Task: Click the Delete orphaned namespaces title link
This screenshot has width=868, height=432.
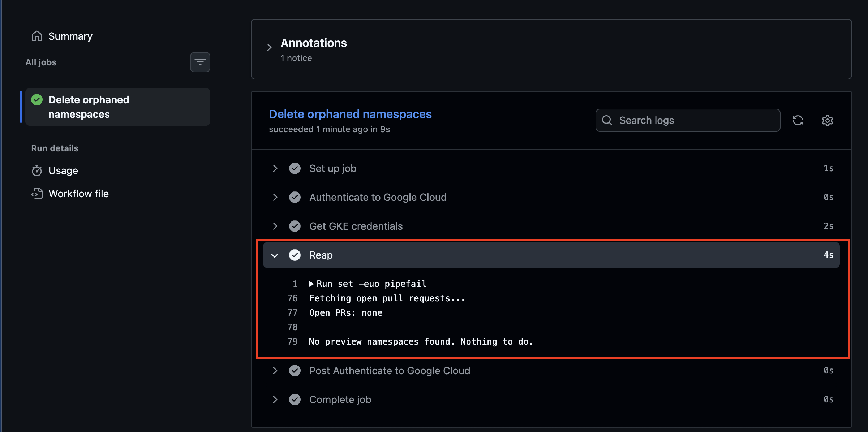Action: (350, 114)
